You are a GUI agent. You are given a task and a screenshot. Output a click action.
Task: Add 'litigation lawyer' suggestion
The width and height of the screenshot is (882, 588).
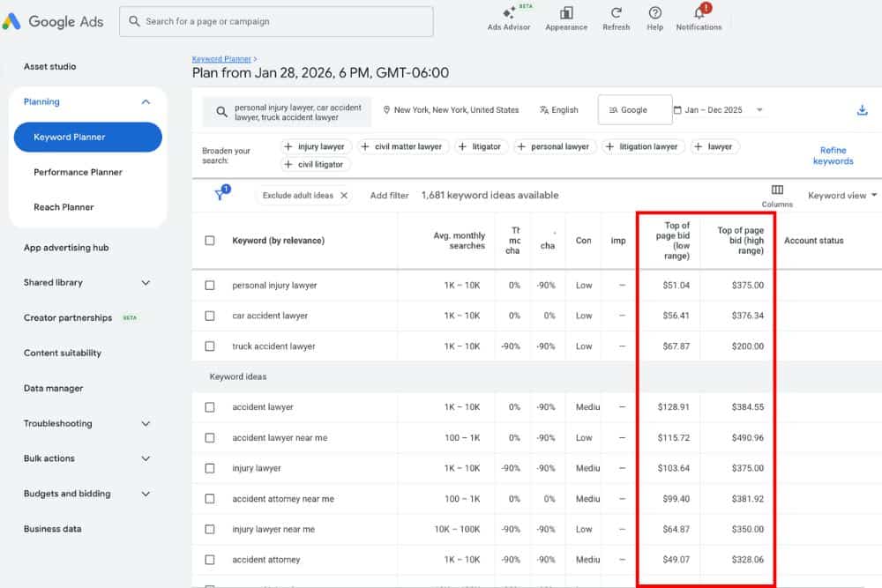(642, 146)
